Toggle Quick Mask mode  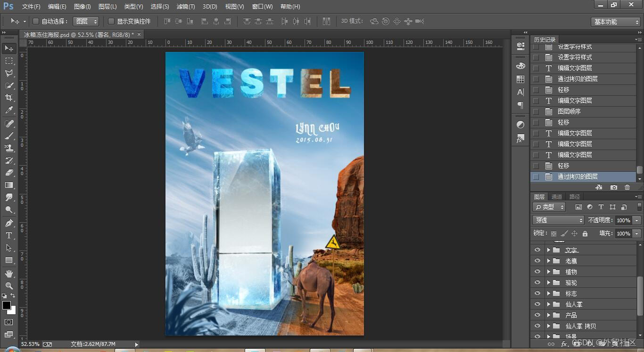point(9,322)
